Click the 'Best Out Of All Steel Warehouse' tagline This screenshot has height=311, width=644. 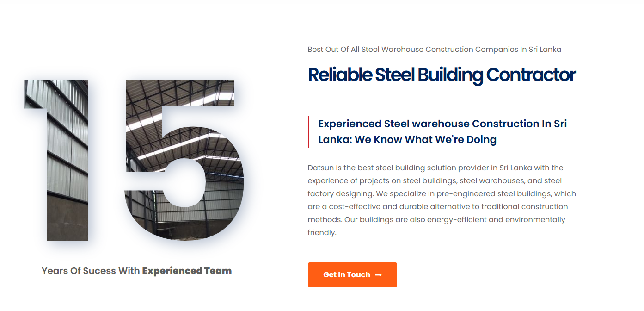click(x=434, y=50)
